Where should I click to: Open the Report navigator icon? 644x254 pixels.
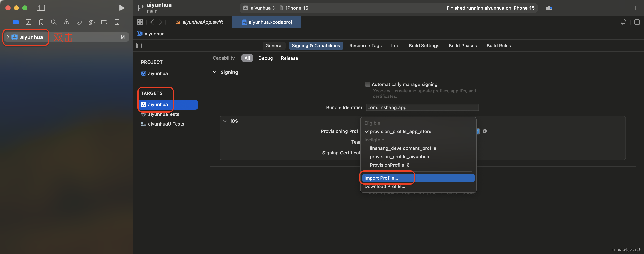(x=117, y=22)
